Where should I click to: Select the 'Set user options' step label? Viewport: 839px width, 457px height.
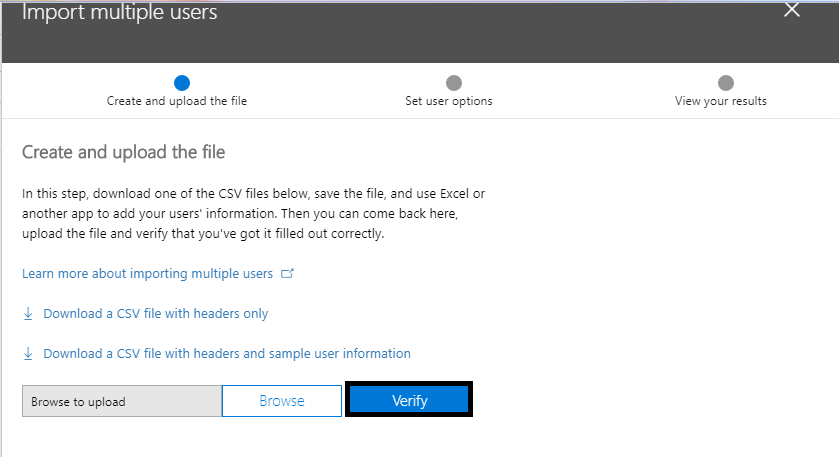coord(449,101)
